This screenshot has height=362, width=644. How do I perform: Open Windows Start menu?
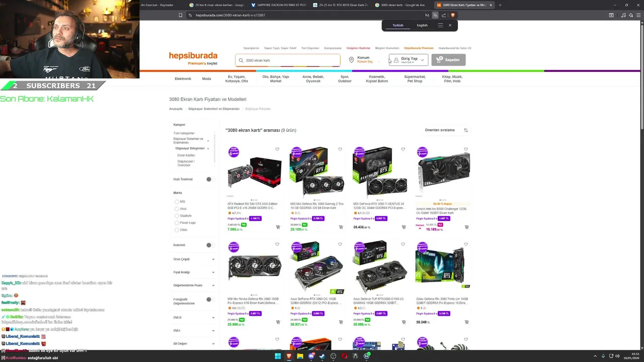click(x=277, y=356)
